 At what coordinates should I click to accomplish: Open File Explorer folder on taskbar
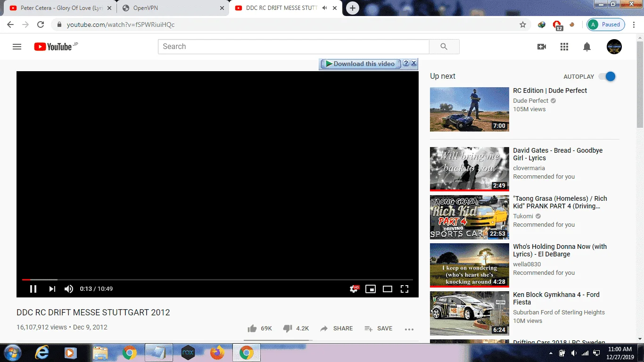click(100, 353)
